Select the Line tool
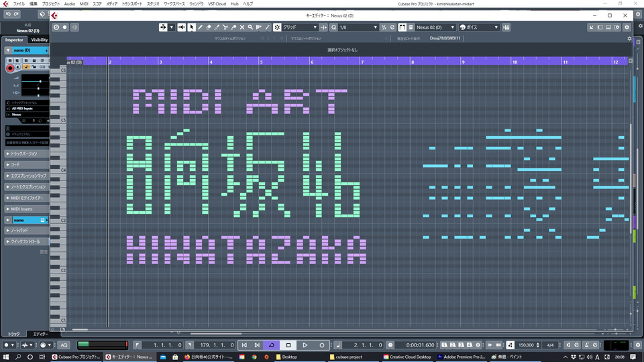This screenshot has height=362, width=644. coord(268,27)
